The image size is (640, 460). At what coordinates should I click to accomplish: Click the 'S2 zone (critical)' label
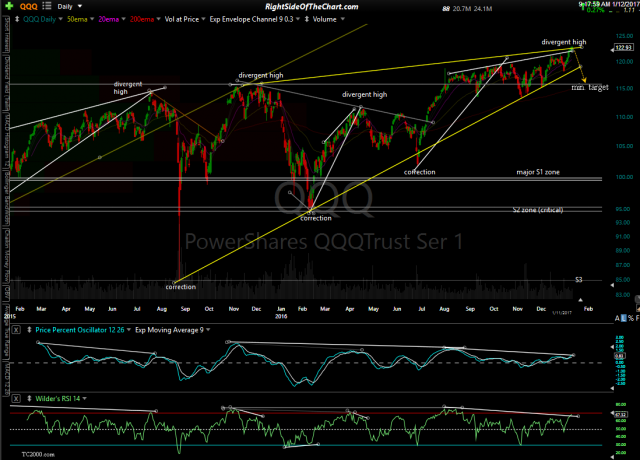pyautogui.click(x=538, y=210)
